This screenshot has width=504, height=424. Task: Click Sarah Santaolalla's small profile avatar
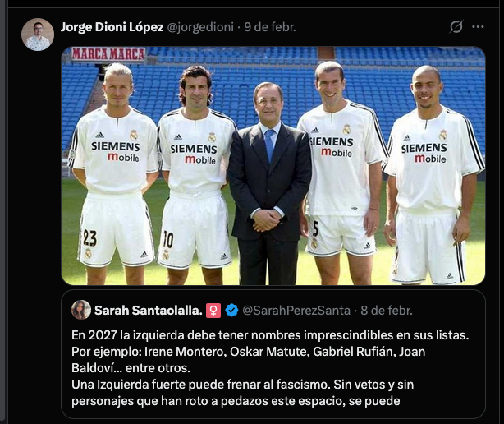[x=81, y=310]
